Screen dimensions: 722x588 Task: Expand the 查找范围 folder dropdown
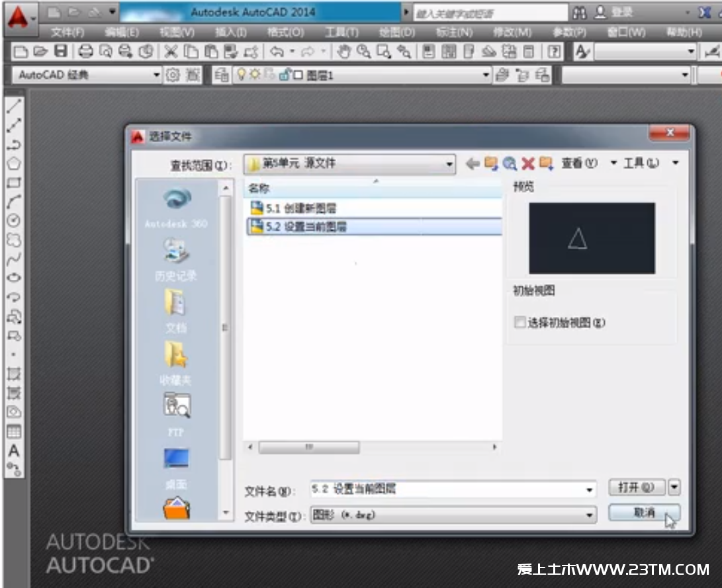(449, 164)
